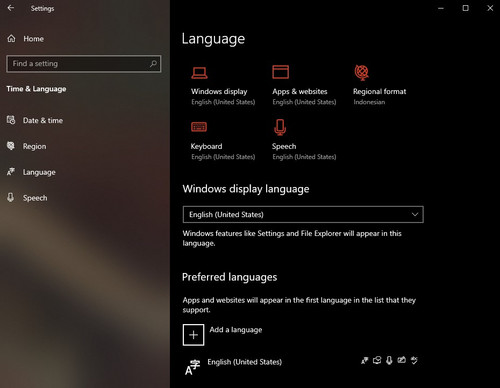Open Home in sidebar
The image size is (500, 388).
(33, 39)
